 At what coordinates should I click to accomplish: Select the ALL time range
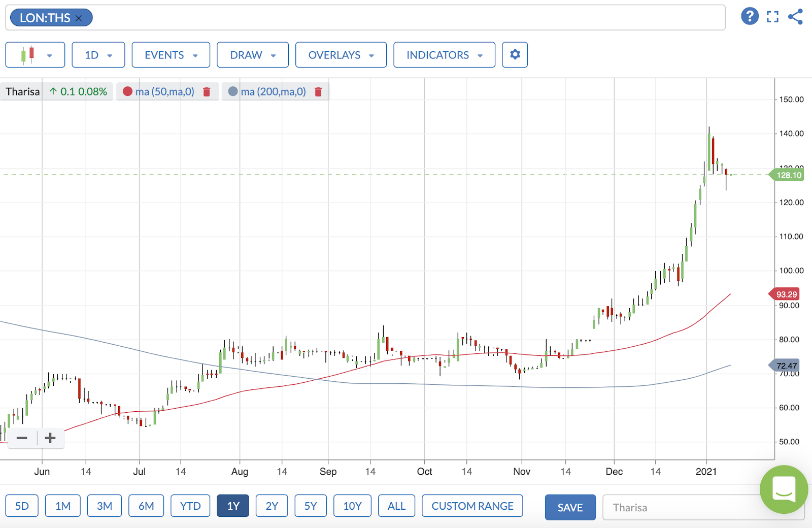[396, 506]
